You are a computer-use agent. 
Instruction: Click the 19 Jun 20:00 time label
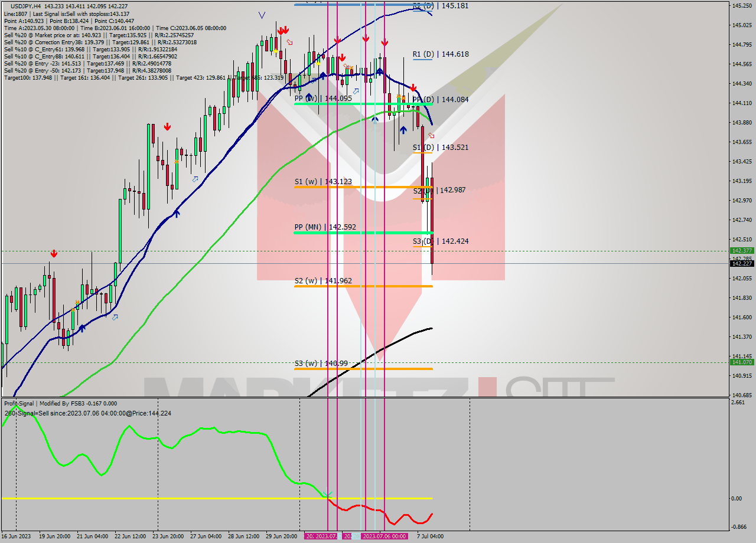click(x=55, y=536)
